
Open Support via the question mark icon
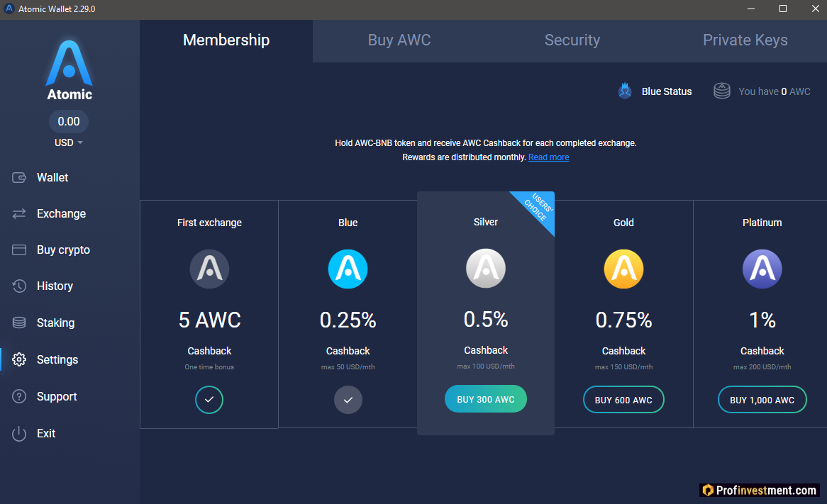click(x=20, y=396)
